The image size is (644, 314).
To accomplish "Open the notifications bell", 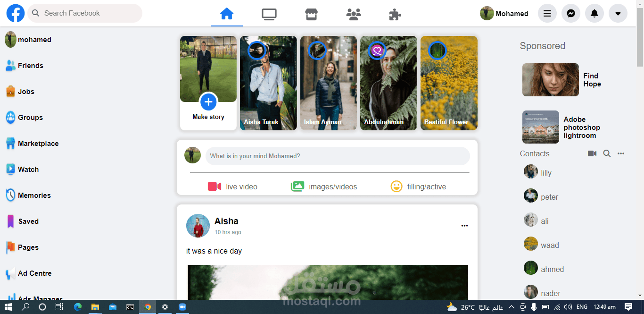I will coord(594,13).
